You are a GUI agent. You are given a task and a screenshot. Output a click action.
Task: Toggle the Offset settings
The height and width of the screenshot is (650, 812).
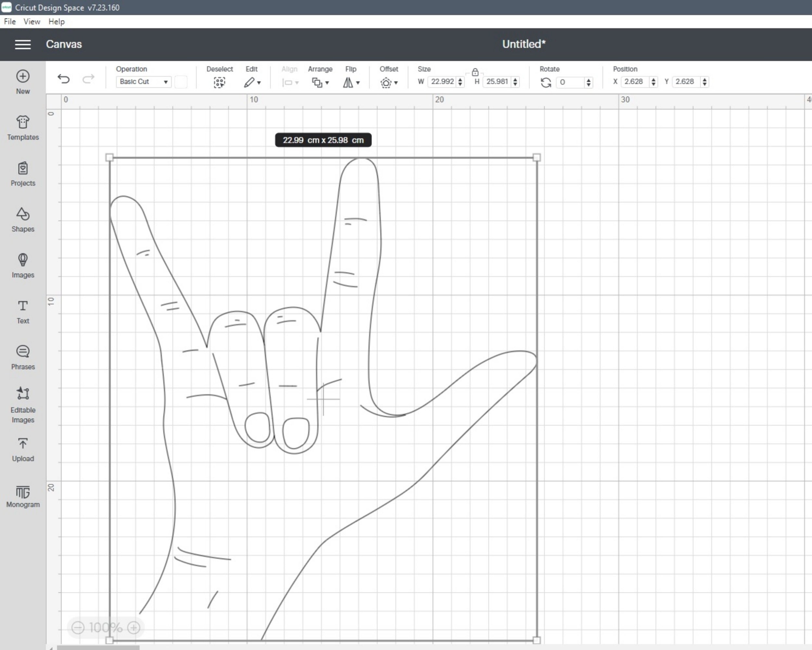(x=387, y=83)
